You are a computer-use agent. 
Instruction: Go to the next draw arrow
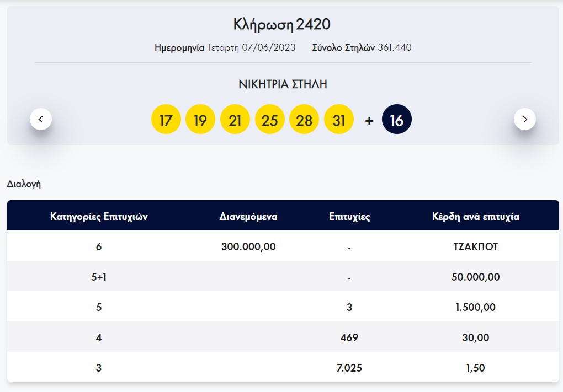[x=524, y=119]
